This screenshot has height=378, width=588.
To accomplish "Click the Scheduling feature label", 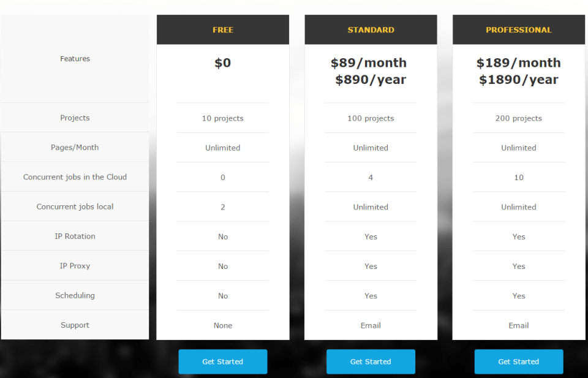I will point(75,295).
